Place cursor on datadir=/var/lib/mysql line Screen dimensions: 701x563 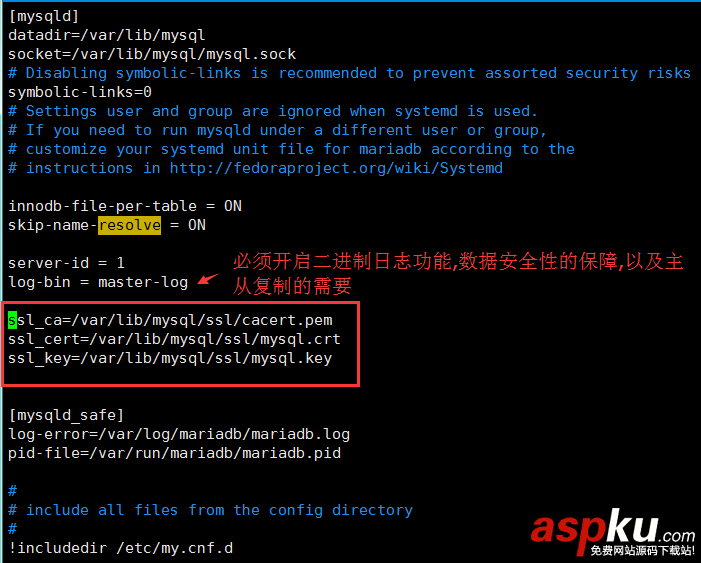click(x=106, y=35)
